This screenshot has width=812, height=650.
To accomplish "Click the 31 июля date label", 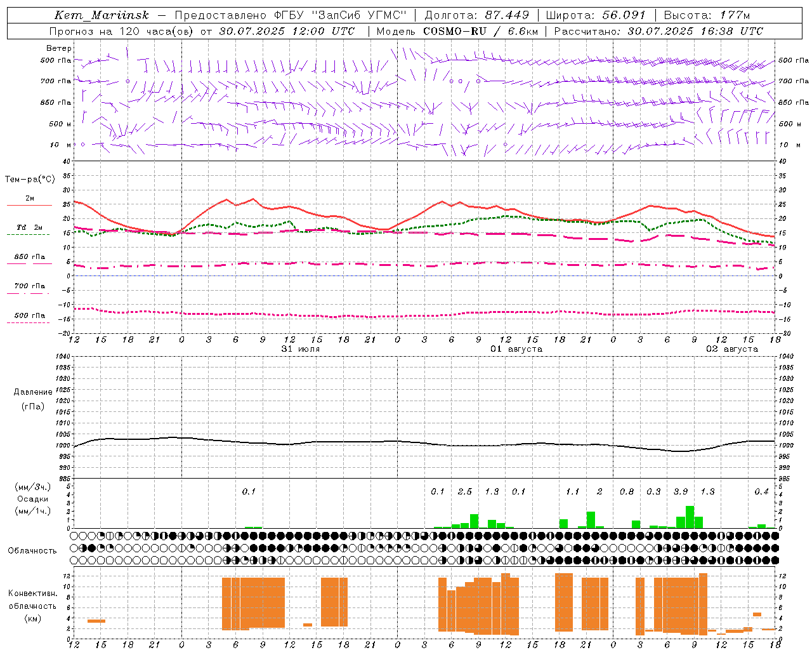I will pyautogui.click(x=301, y=349).
